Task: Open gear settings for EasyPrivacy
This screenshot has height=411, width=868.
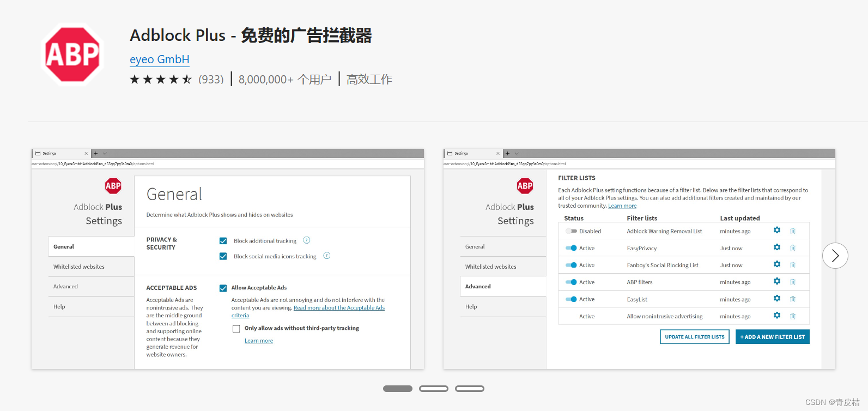Action: pos(777,247)
